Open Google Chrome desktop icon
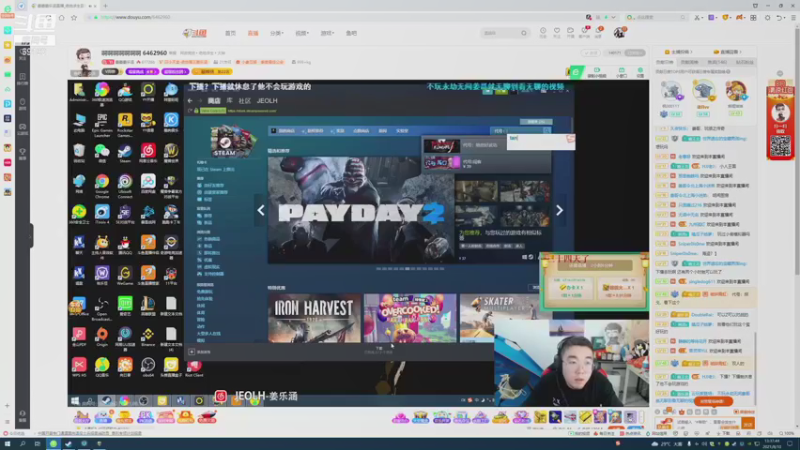Viewport: 800px width, 450px height. (102, 186)
